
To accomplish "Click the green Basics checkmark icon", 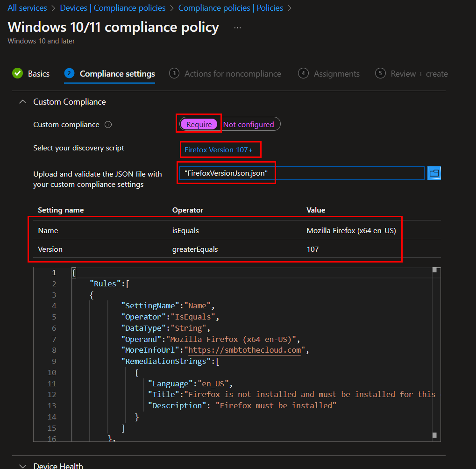I will (18, 73).
